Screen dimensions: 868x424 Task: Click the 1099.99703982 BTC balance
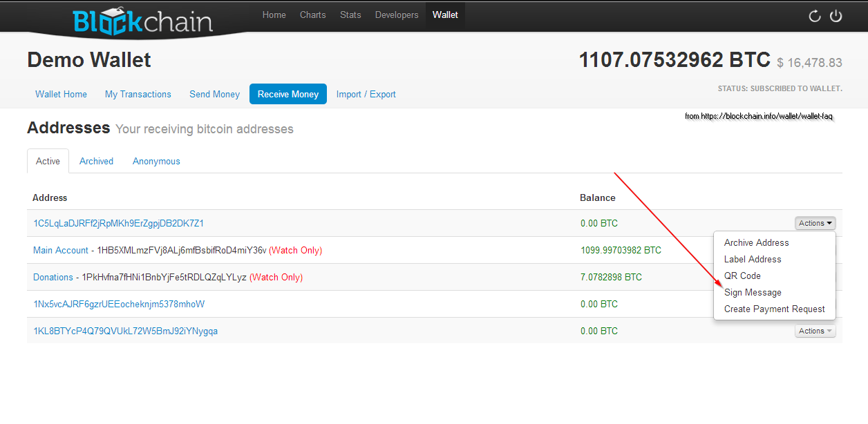(621, 251)
